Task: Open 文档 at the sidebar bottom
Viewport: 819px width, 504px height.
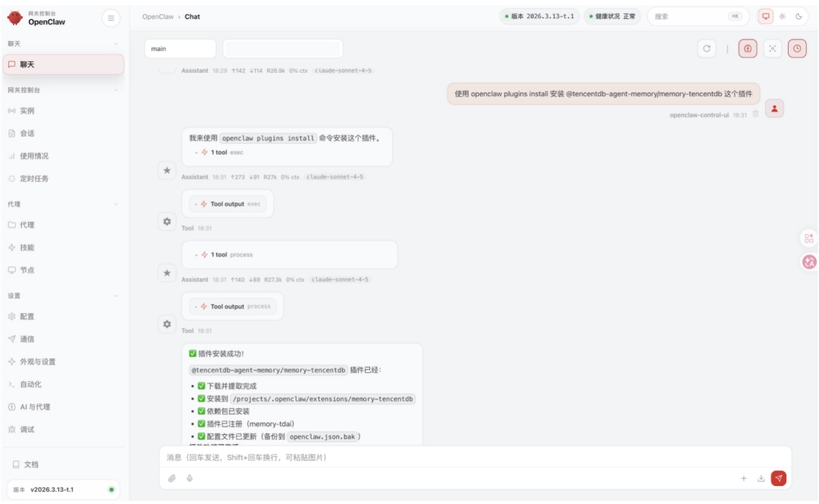Action: tap(34, 463)
